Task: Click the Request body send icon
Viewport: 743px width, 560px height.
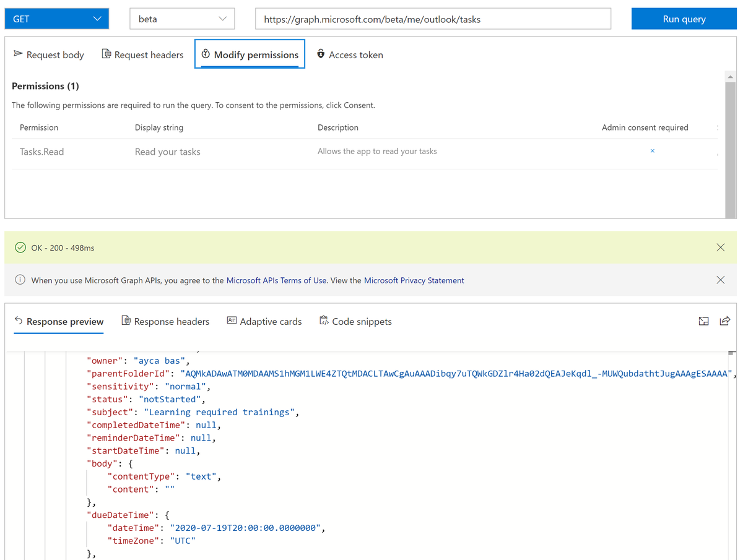Action: pyautogui.click(x=18, y=54)
